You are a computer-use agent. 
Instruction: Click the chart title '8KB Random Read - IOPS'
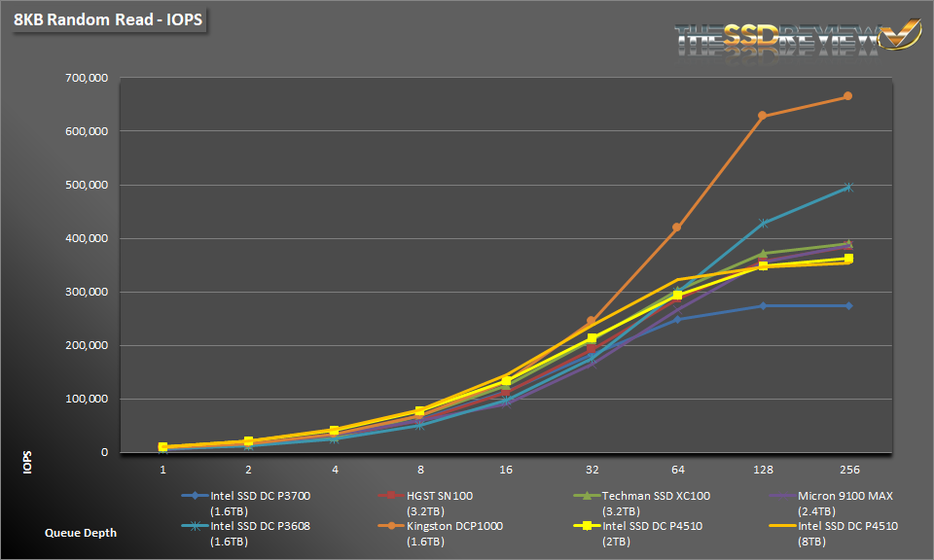(x=108, y=19)
